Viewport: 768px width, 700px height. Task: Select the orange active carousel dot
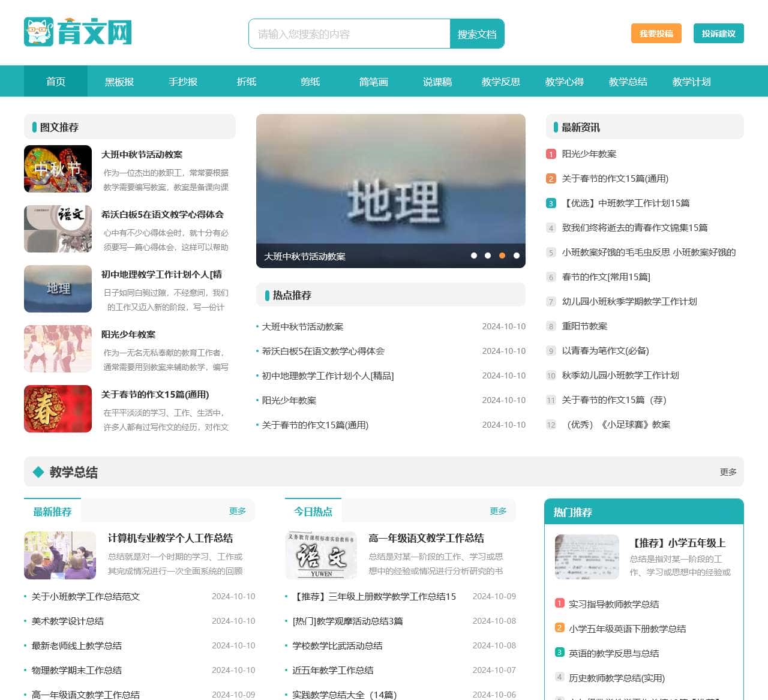pyautogui.click(x=502, y=256)
